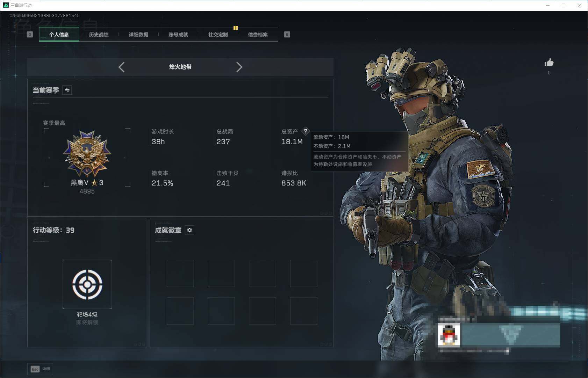Image resolution: width=588 pixels, height=378 pixels.
Task: Click the 撤离率 value 21.5%
Action: tap(162, 183)
